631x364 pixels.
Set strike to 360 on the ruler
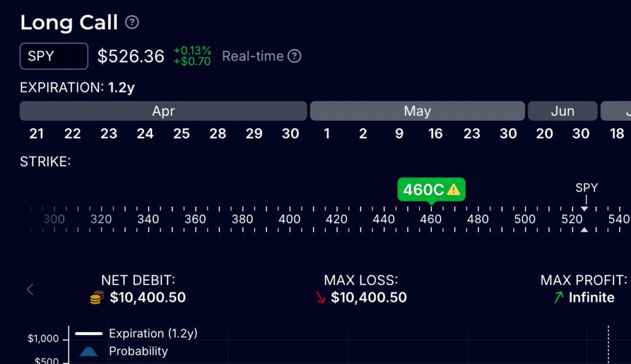click(x=195, y=219)
